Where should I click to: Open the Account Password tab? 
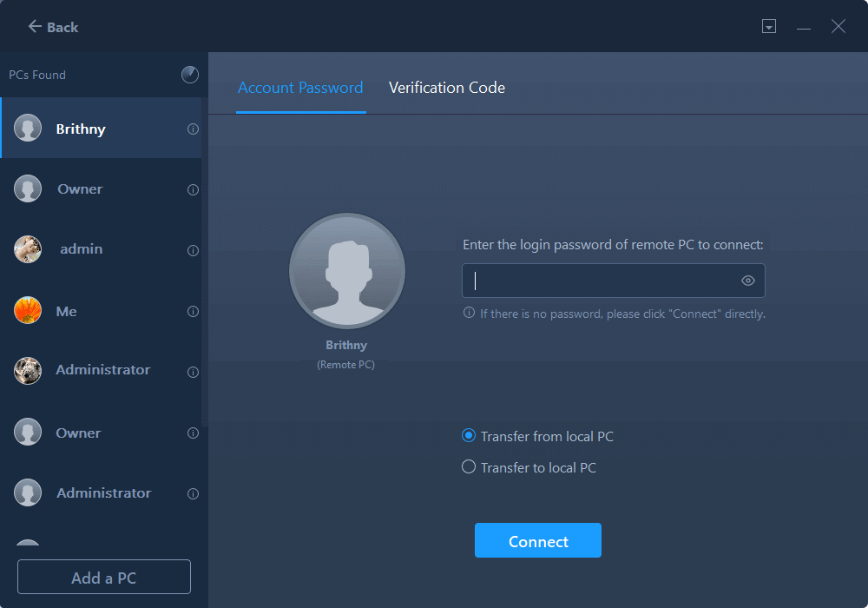(x=300, y=88)
